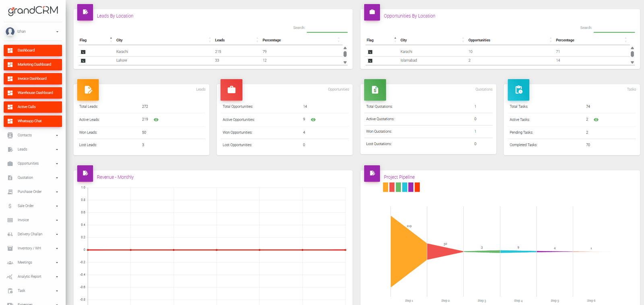644x305 pixels.
Task: Click the red Opportunities briefcase icon
Action: [x=231, y=90]
